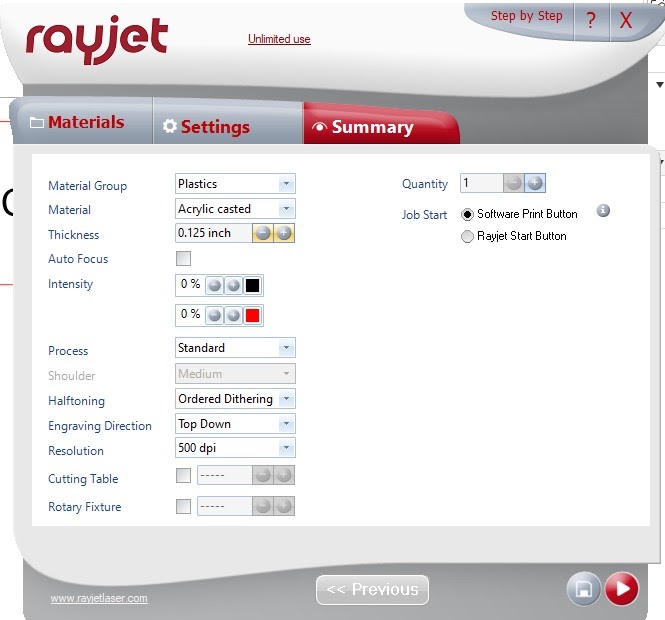Viewport: 665px width, 620px height.
Task: Click the << Previous button
Action: tap(372, 590)
